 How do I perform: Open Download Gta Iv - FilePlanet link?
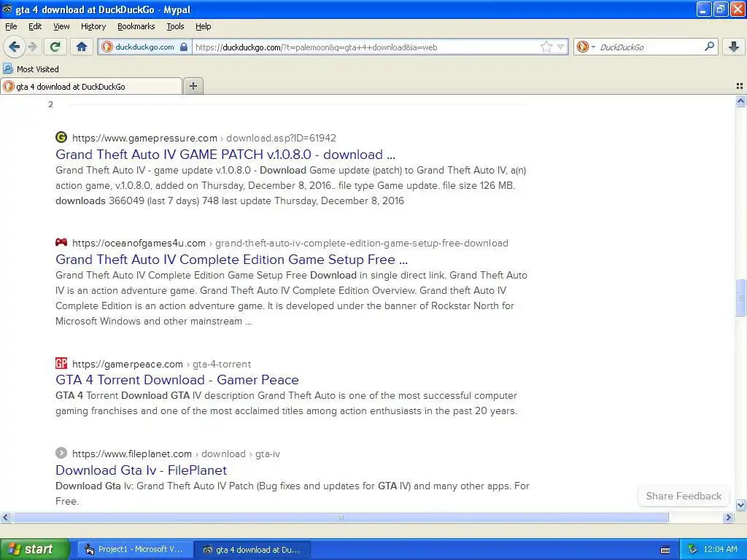(x=141, y=470)
